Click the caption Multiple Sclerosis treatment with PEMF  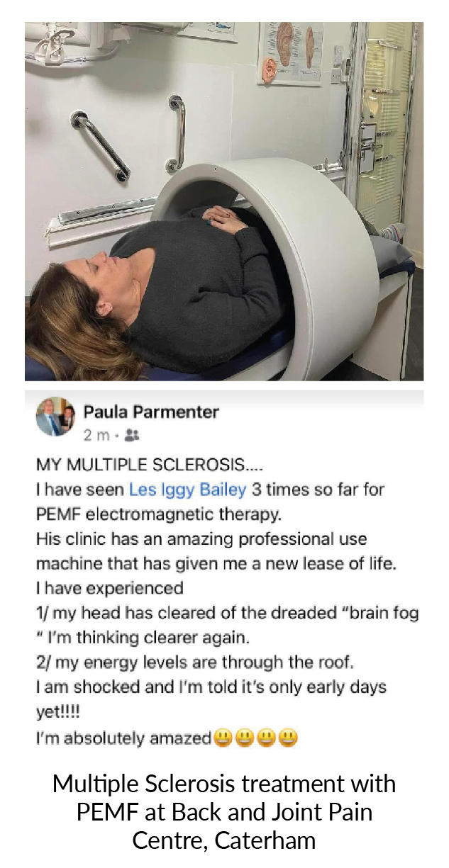point(224,812)
